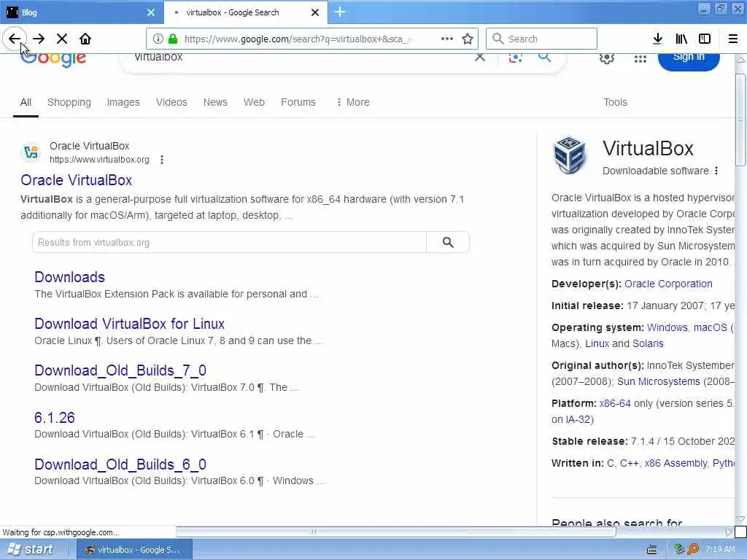The width and height of the screenshot is (747, 560).
Task: Click the VirtualBox cube logo in knowledge panel
Action: pos(569,155)
